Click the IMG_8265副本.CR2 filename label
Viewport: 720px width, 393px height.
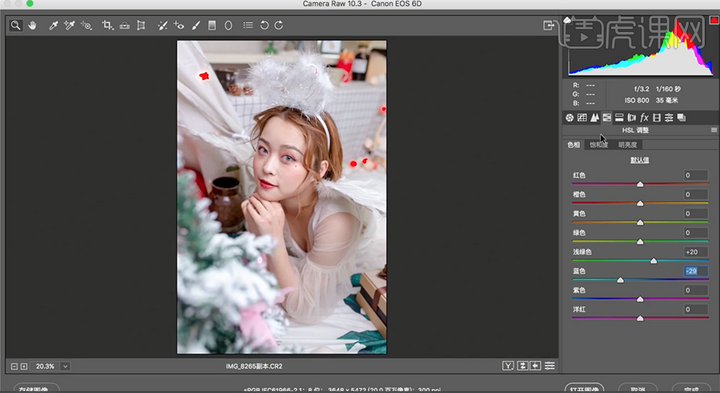coord(254,366)
